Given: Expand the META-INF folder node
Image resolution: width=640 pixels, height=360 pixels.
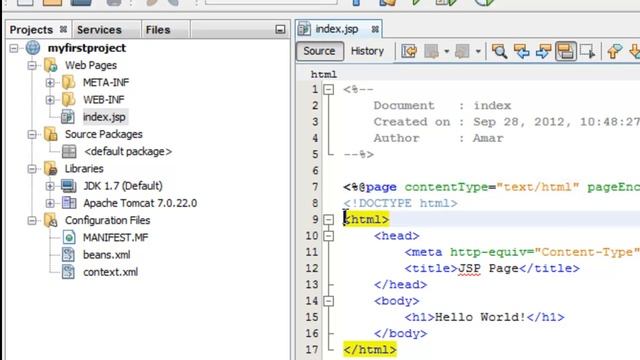Looking at the screenshot, I should click(x=50, y=82).
